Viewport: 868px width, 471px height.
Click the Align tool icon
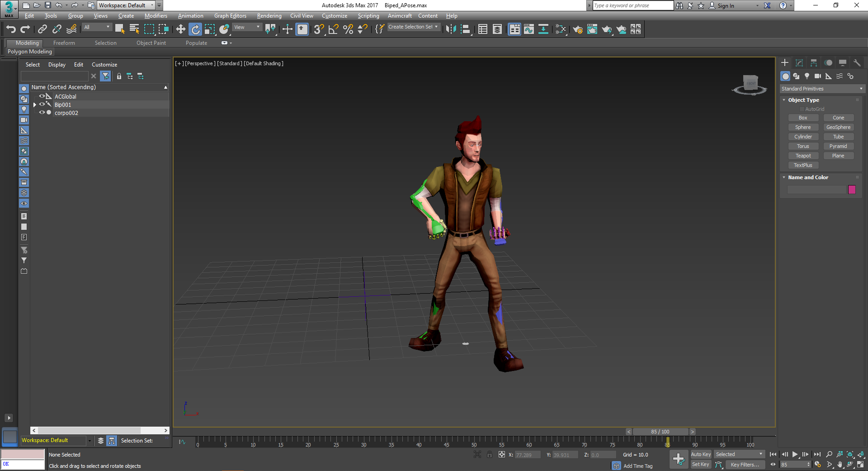click(x=466, y=29)
